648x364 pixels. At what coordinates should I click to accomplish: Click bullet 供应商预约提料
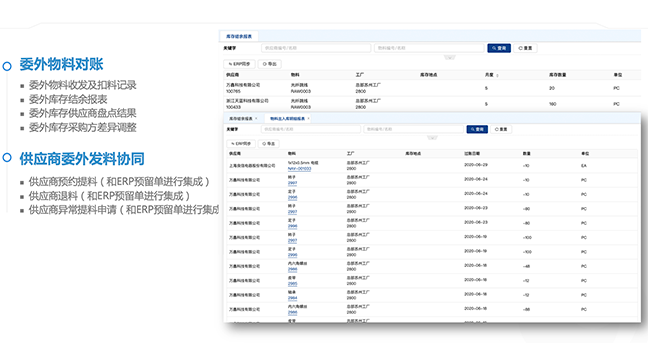coord(119,182)
